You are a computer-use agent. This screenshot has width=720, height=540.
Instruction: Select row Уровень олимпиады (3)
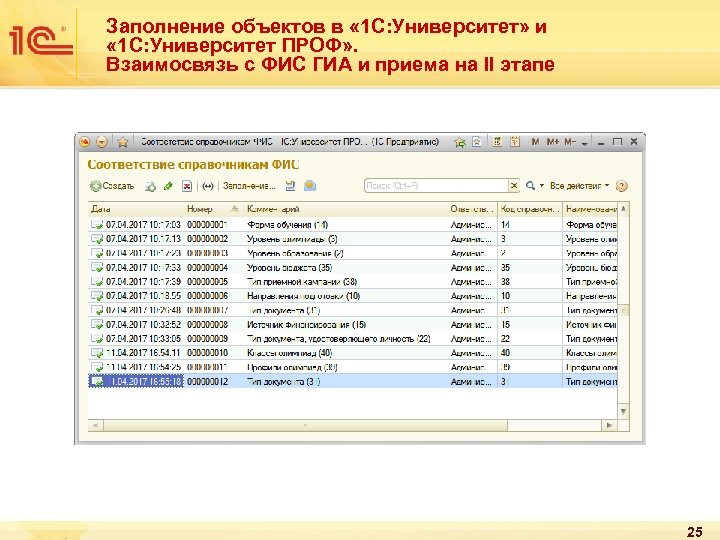(353, 239)
